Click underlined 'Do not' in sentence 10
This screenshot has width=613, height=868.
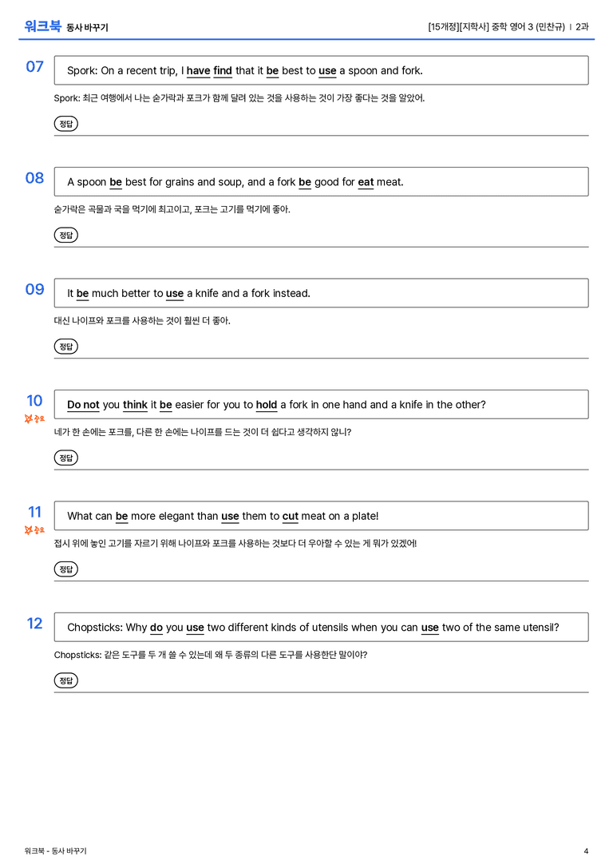(x=83, y=405)
